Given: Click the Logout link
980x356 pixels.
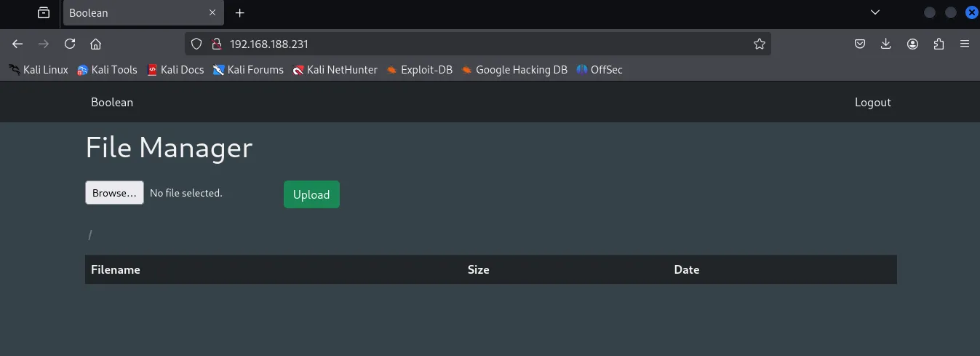Looking at the screenshot, I should pos(872,102).
